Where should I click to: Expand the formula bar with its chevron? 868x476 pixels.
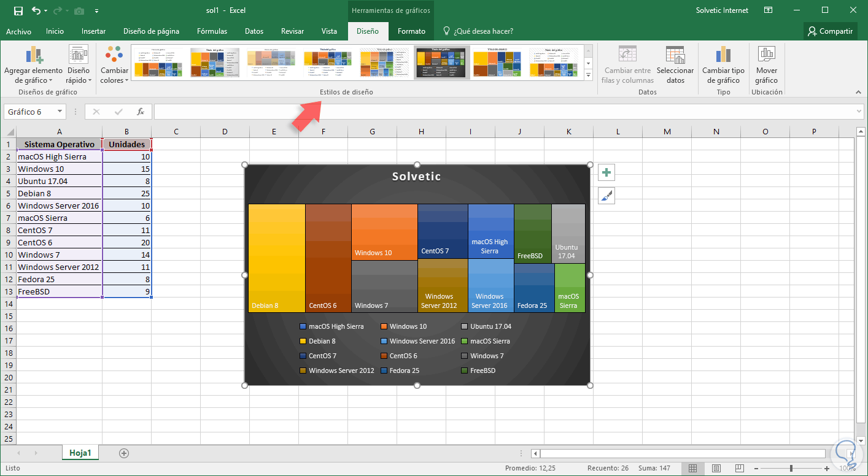click(859, 112)
